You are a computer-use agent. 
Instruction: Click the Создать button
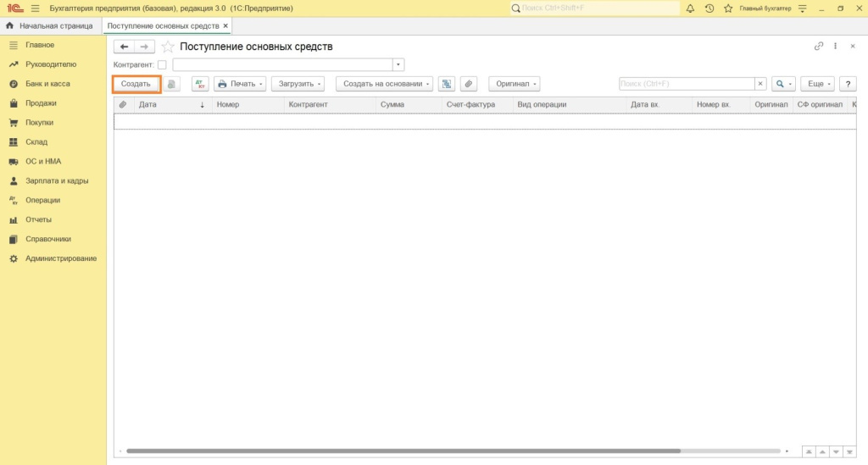tap(136, 84)
